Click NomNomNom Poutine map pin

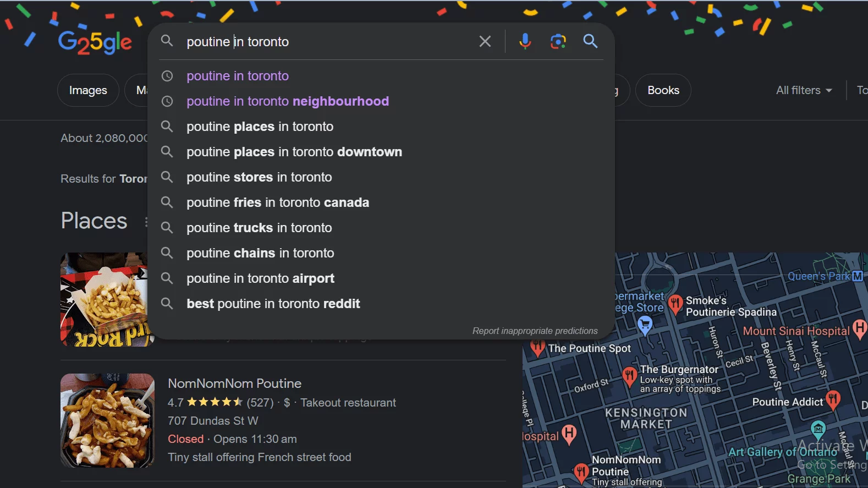[581, 474]
